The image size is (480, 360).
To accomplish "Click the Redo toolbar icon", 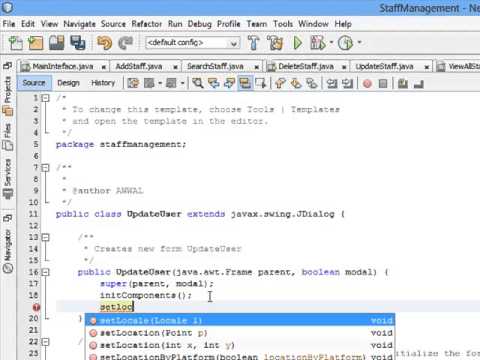I will (x=126, y=43).
